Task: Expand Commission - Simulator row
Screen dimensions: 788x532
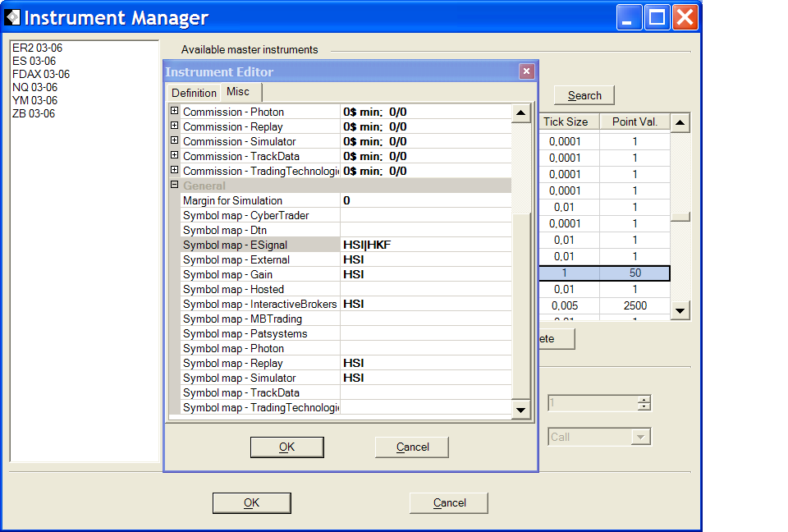Action: tap(174, 140)
